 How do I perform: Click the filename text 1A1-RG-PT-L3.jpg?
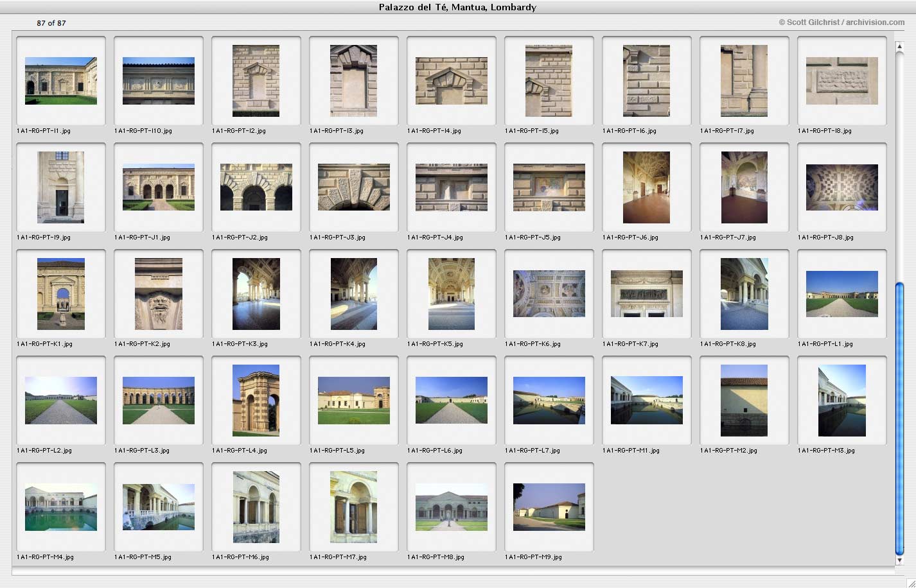[142, 451]
